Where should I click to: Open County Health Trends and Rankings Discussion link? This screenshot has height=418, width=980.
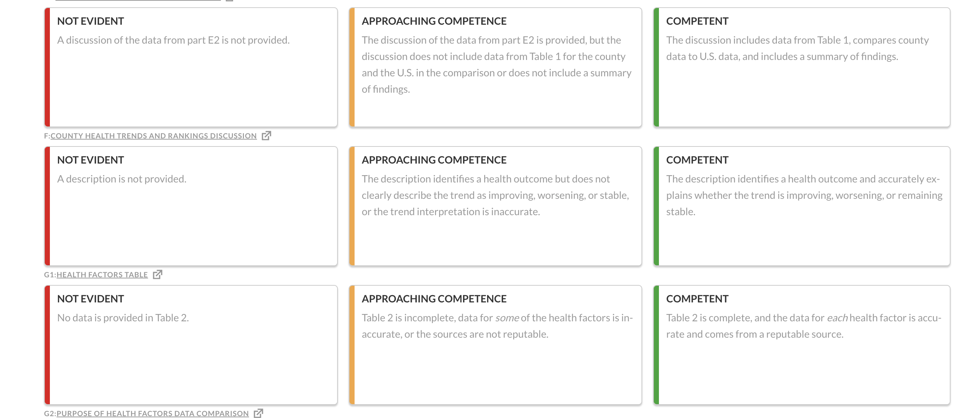pos(153,136)
